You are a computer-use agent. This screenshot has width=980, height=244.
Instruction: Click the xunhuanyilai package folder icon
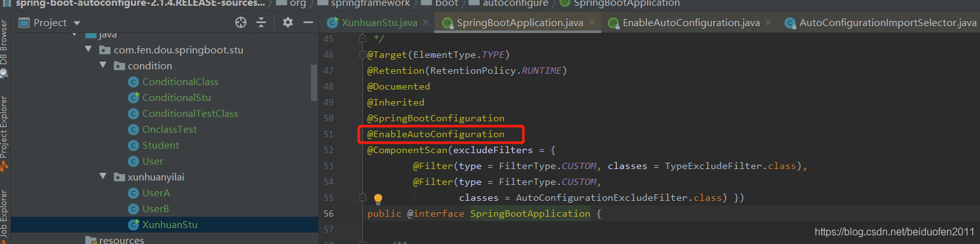coord(119,177)
